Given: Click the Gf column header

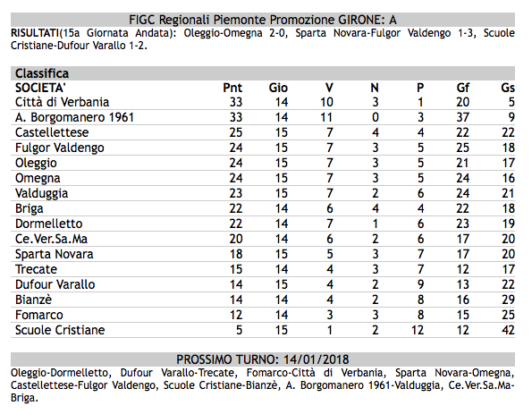Looking at the screenshot, I should click(462, 88).
